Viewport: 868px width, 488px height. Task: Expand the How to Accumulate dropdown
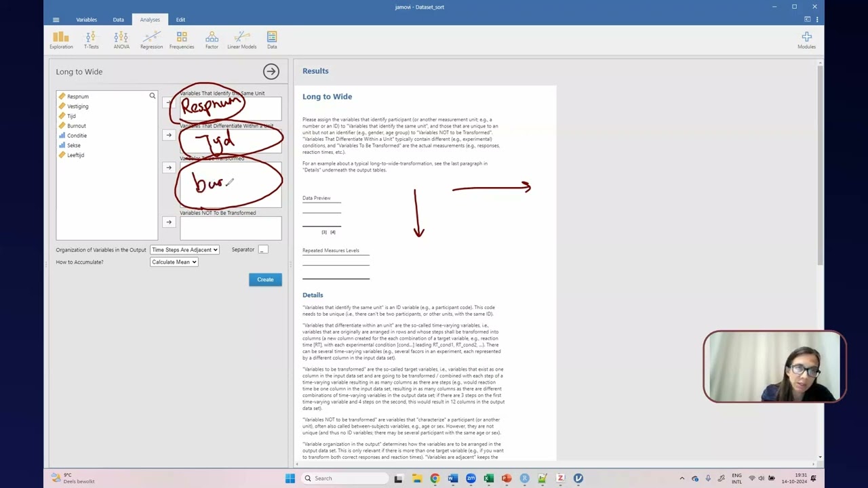tap(174, 262)
